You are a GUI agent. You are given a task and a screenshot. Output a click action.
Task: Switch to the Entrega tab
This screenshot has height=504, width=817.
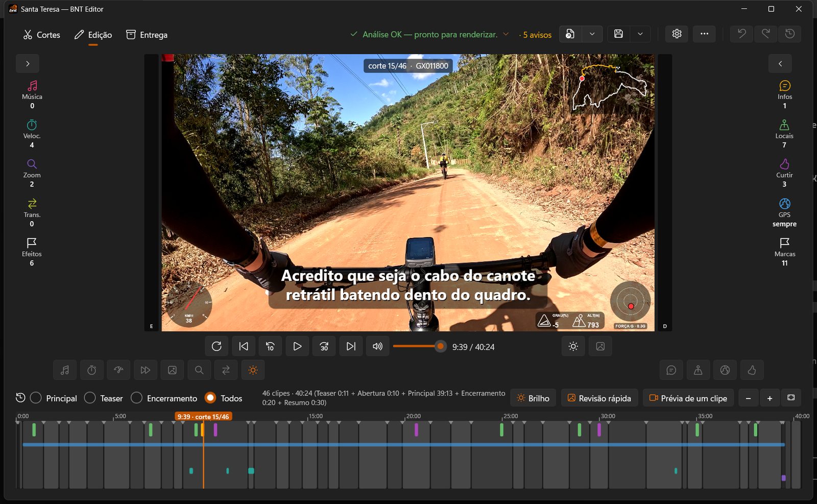[x=147, y=35]
